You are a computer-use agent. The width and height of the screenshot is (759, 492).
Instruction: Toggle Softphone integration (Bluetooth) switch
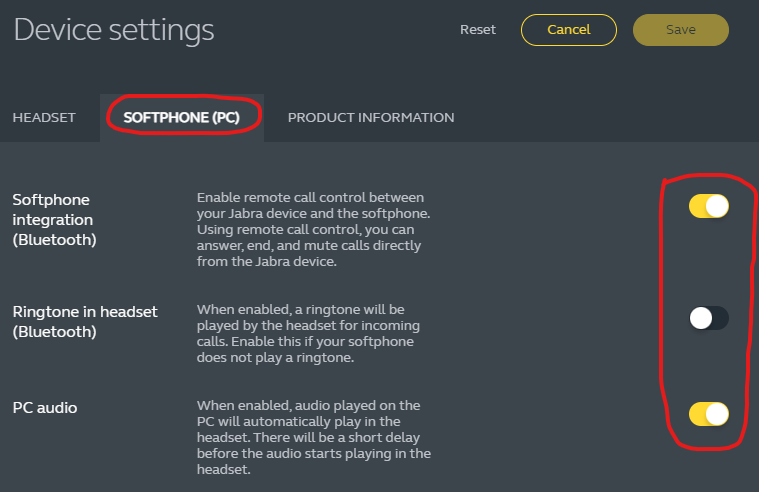(708, 207)
